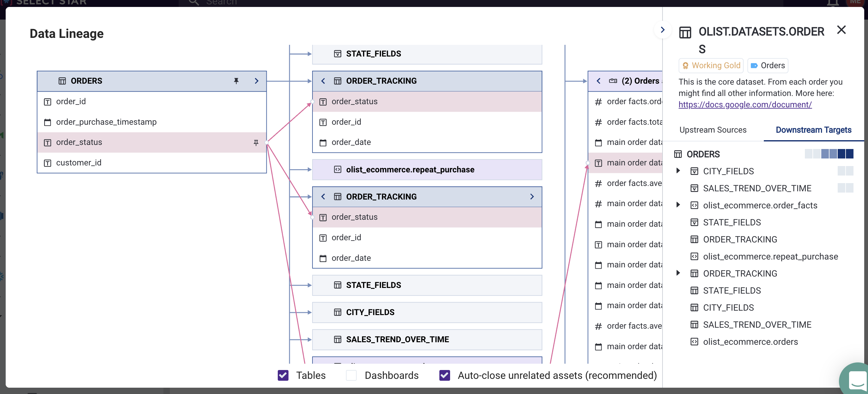
Task: Click top STATE_FIELDS view icon
Action: [338, 54]
